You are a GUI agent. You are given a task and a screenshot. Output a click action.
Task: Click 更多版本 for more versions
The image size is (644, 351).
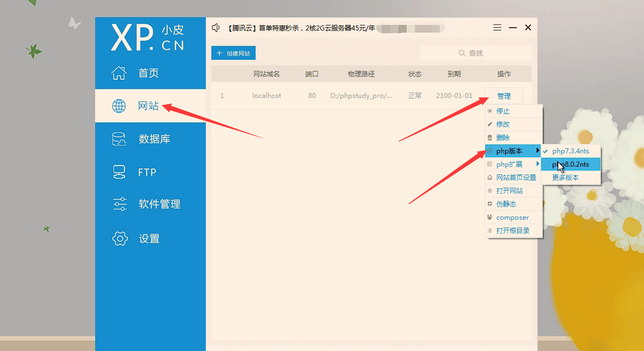click(x=570, y=177)
